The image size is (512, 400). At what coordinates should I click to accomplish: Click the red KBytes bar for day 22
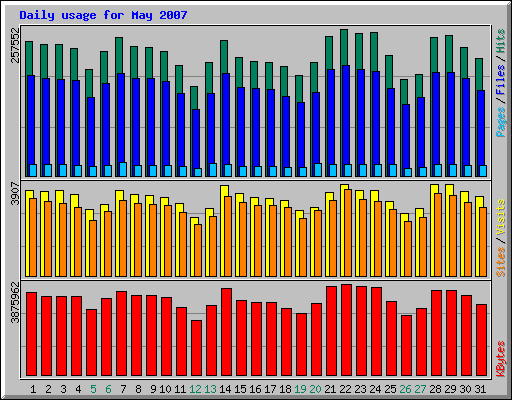pos(347,330)
